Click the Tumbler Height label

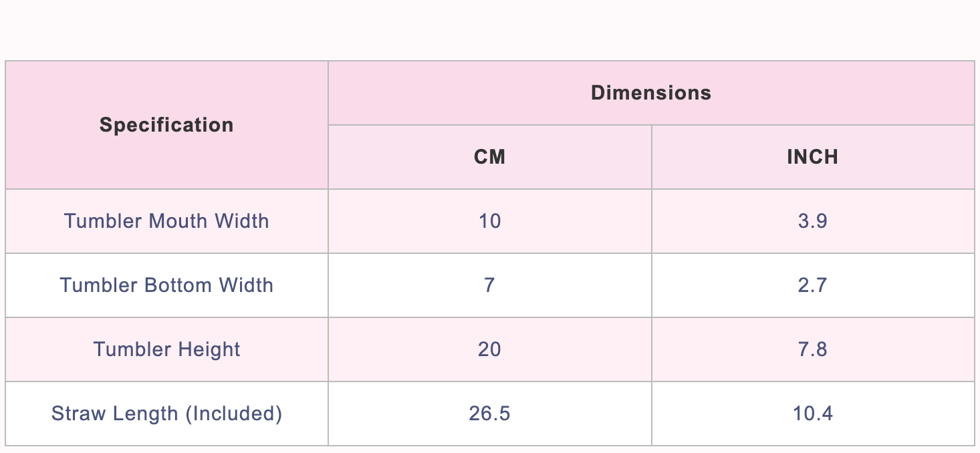[x=166, y=349]
